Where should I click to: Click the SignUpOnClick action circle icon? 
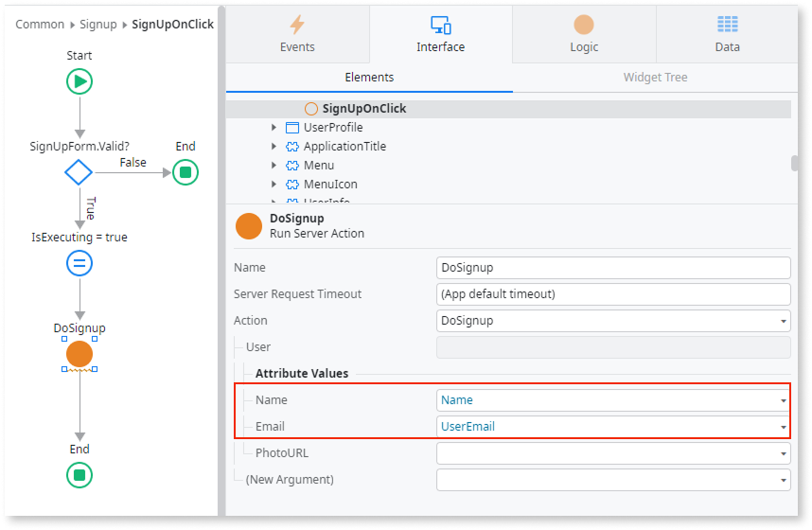(311, 109)
